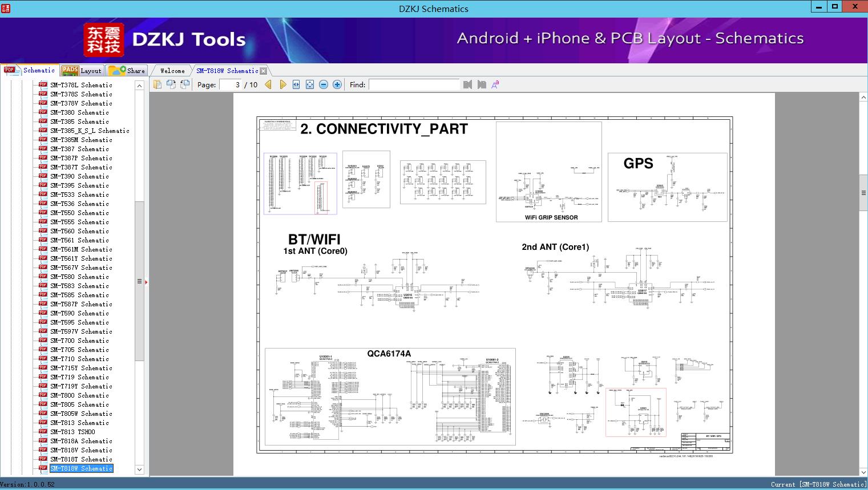Select SM-T719Y Schematic
868x490 pixels.
pos(81,386)
